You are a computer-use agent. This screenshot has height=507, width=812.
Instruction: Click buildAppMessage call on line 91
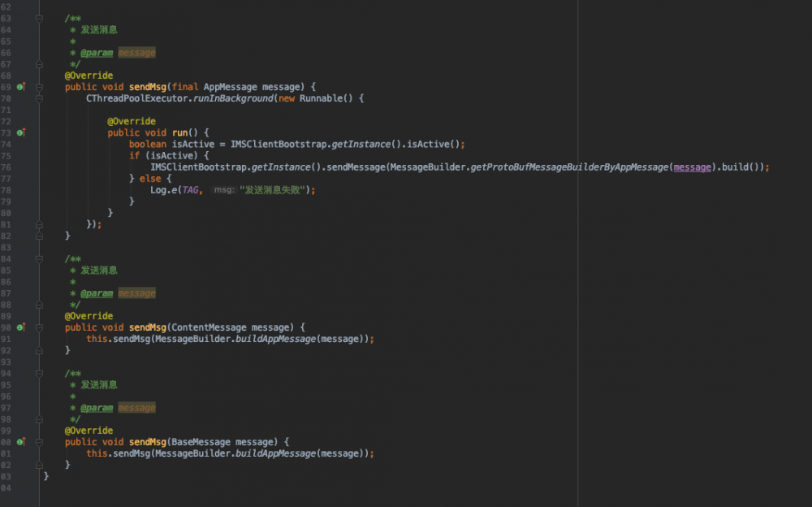point(275,339)
